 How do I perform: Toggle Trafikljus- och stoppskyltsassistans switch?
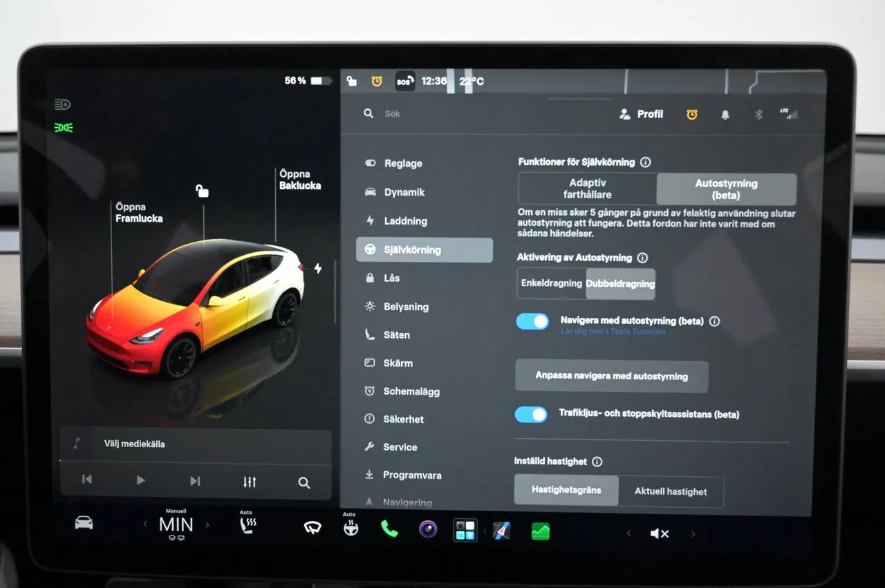[532, 414]
